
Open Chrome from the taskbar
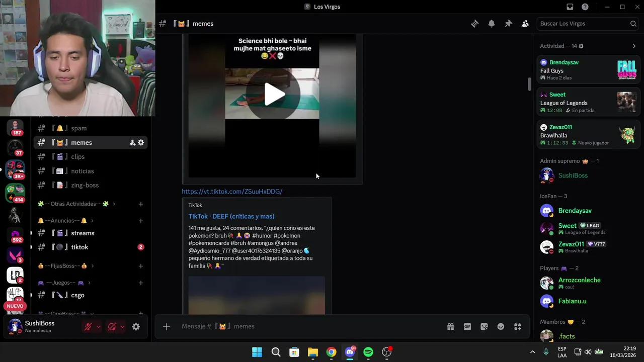[x=331, y=352]
